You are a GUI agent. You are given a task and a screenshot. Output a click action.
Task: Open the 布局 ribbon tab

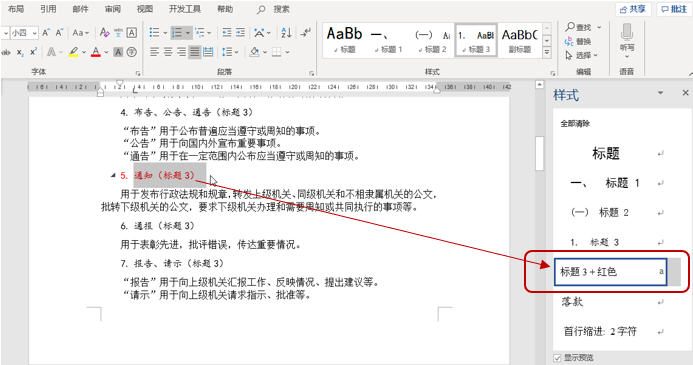pyautogui.click(x=16, y=9)
